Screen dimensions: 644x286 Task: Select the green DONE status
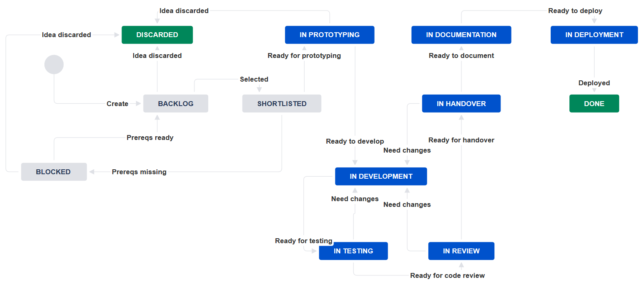(x=594, y=104)
